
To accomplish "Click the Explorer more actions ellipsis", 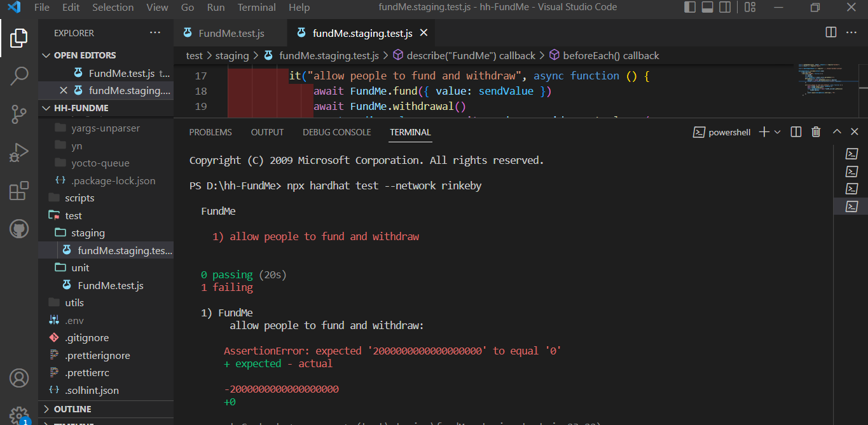I will [x=155, y=33].
